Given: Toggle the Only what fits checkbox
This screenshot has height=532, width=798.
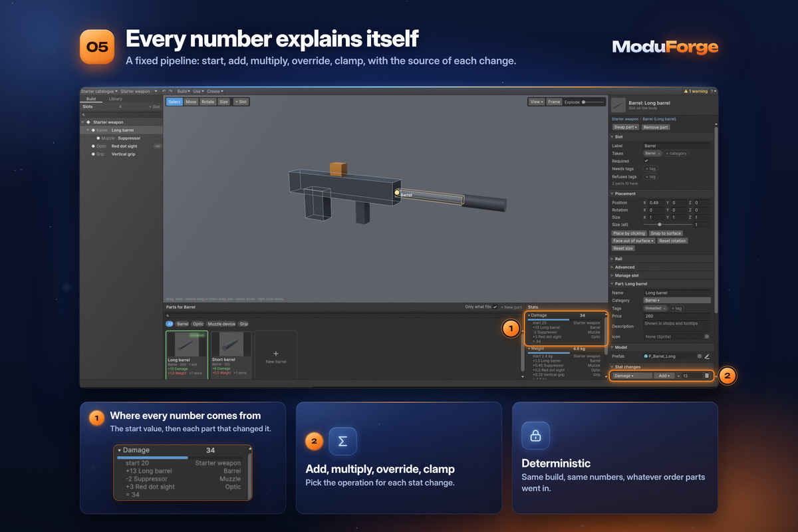Looking at the screenshot, I should coord(495,307).
